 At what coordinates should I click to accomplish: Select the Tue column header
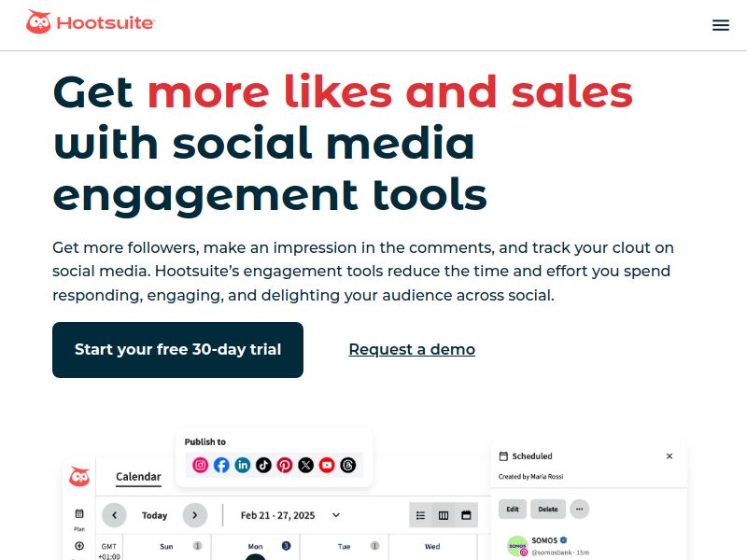point(344,547)
